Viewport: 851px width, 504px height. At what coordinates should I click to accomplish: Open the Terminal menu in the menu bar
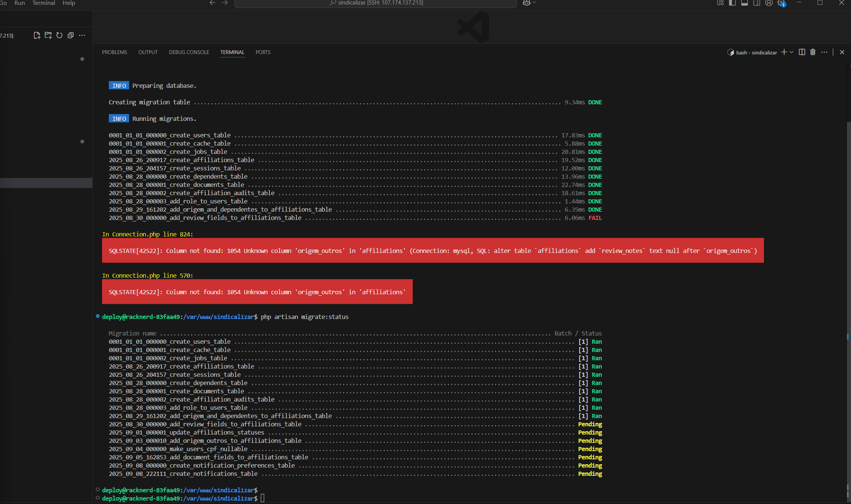tap(44, 3)
